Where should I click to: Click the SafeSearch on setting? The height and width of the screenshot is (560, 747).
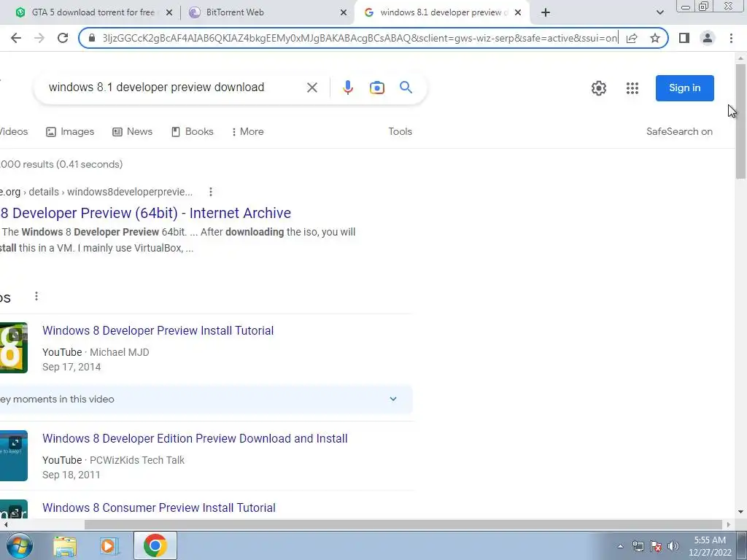tap(679, 132)
